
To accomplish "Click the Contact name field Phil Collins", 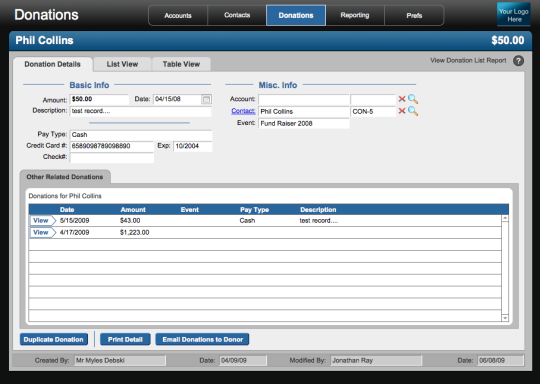I will pos(304,111).
